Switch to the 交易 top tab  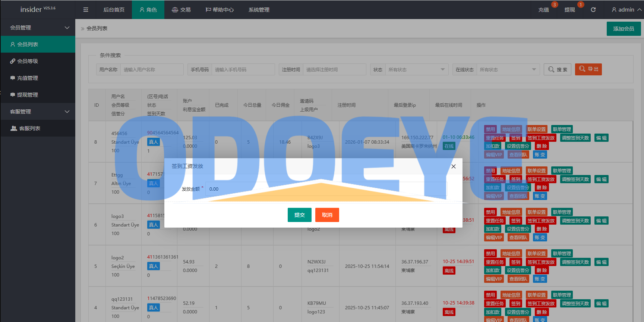point(181,10)
